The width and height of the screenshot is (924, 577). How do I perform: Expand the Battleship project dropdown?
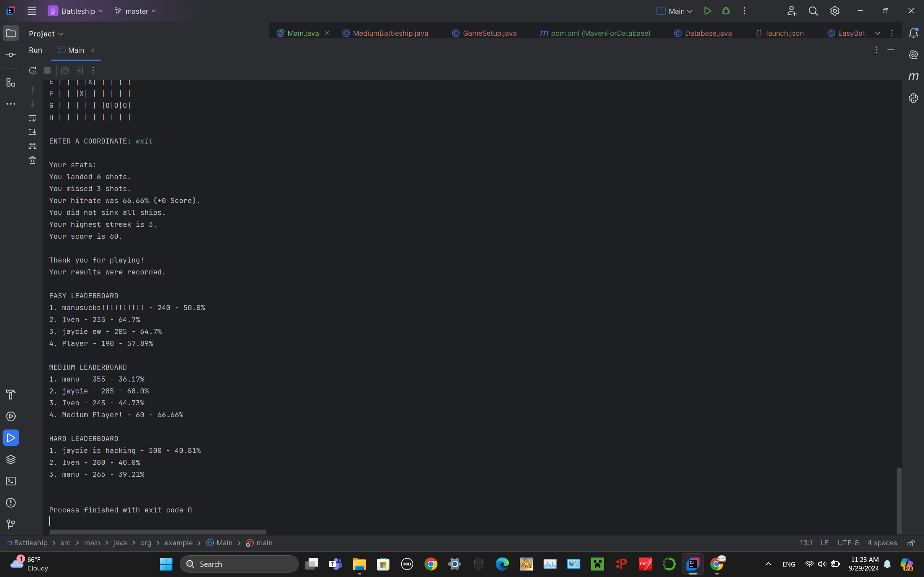coord(75,11)
